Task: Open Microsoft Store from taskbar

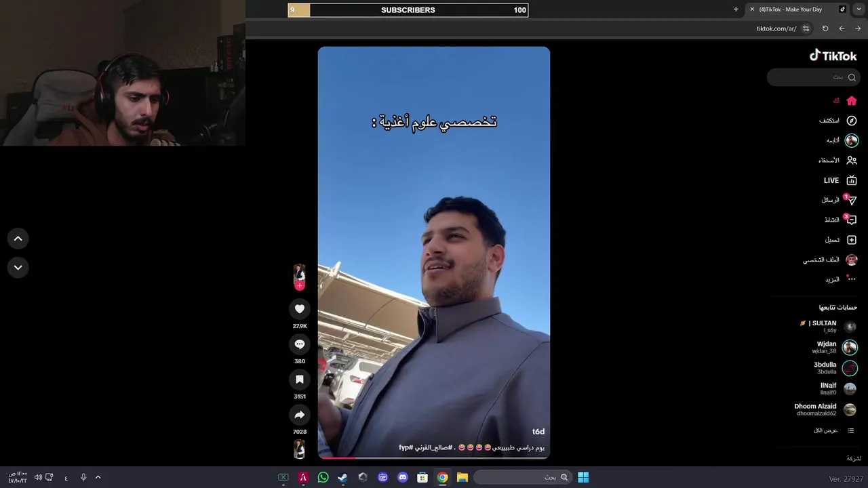Action: coord(422,477)
